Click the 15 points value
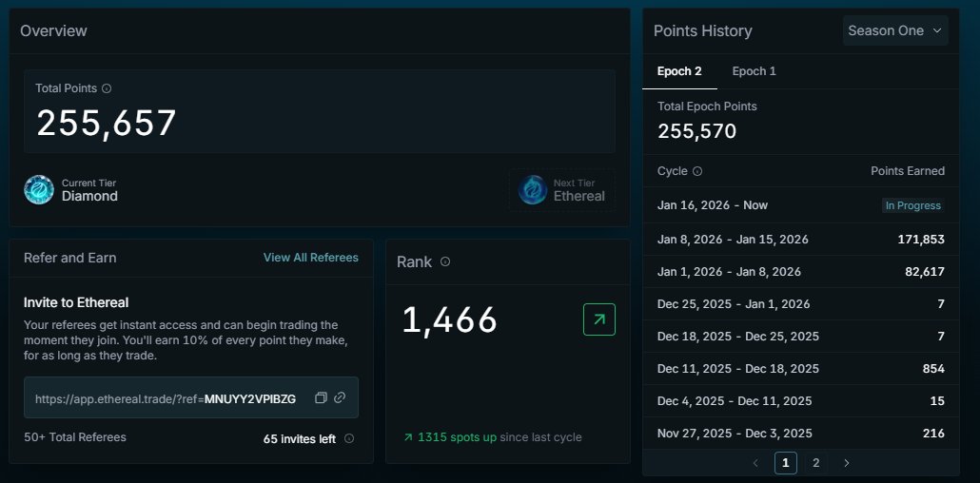Screen dimensions: 980x483 coord(937,401)
